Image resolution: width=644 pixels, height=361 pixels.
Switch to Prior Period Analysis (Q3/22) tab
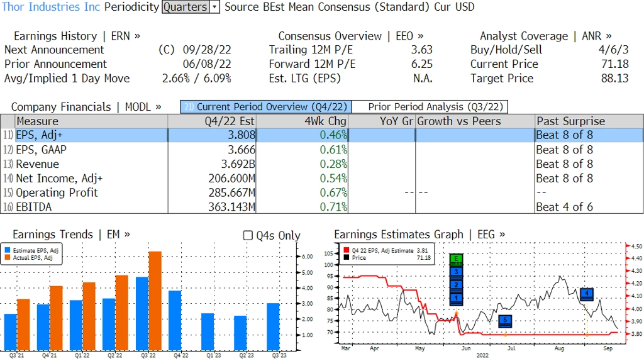pos(430,107)
